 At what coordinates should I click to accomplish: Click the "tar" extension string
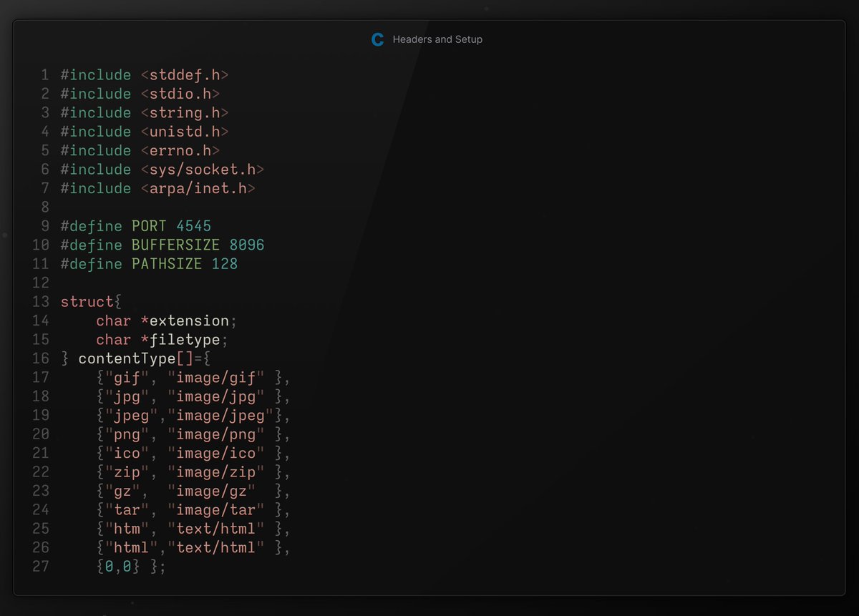(x=127, y=510)
